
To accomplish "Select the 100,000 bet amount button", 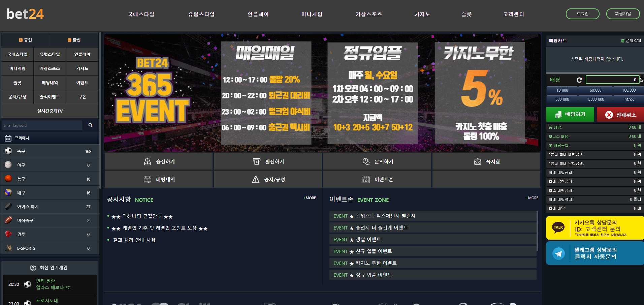I will coord(629,90).
